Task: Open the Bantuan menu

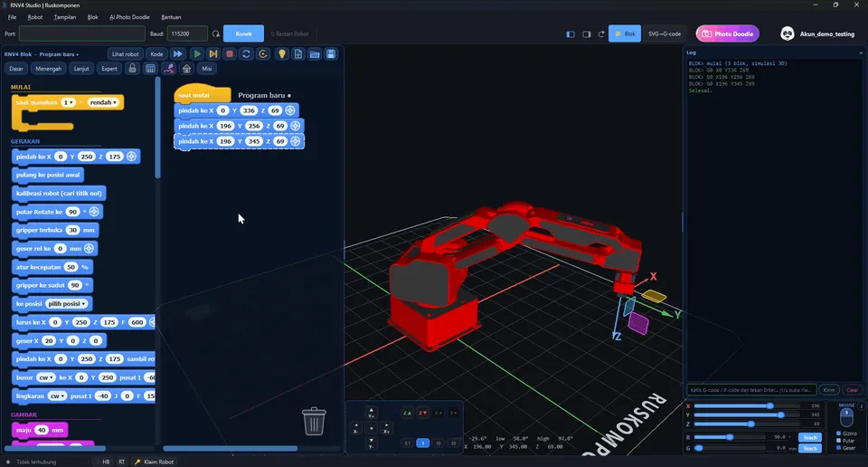Action: 171,17
